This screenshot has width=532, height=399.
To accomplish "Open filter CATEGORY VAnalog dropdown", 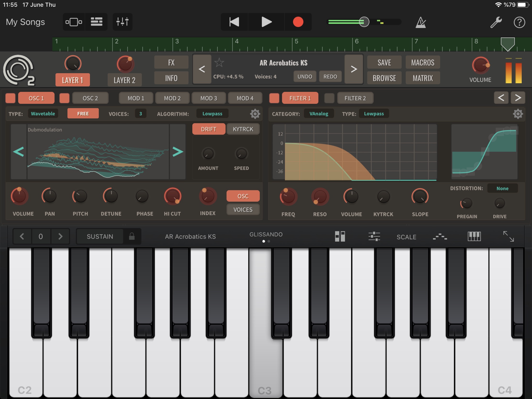I will (x=319, y=114).
